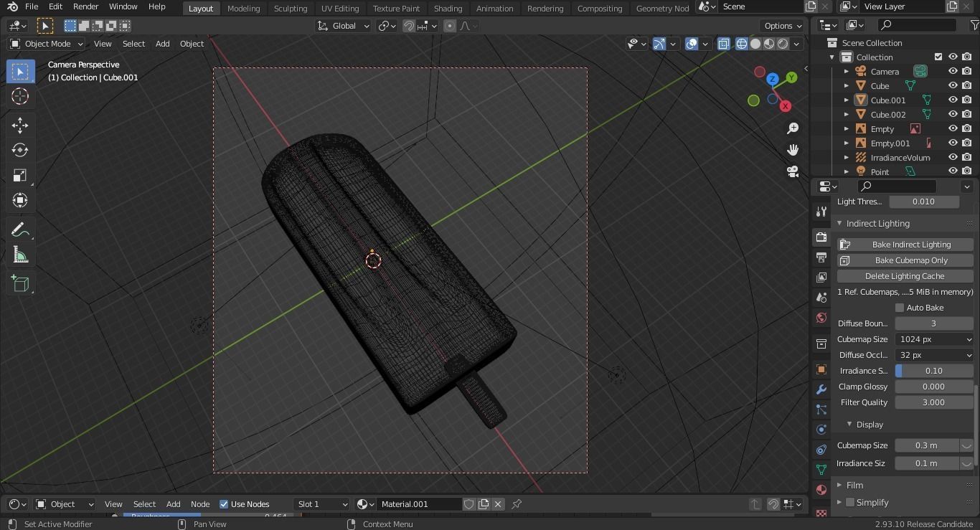Viewport: 980px width, 530px height.
Task: Click Delete Lighting Cache button
Action: tap(905, 276)
